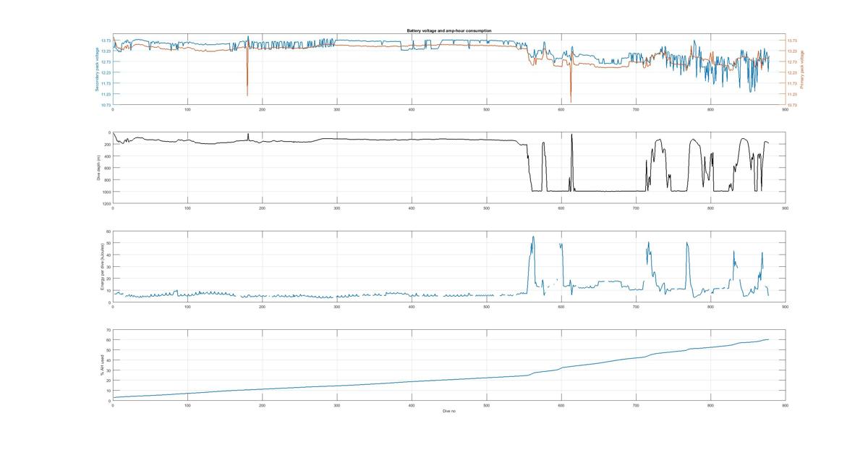Click the 13.73 tick on the Secondary pack voltage axis

click(106, 41)
